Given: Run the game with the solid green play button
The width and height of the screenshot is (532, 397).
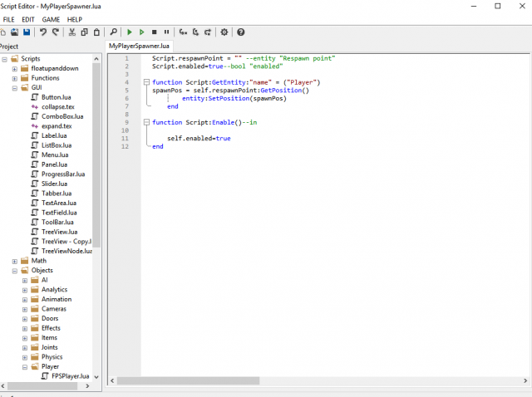Looking at the screenshot, I should pyautogui.click(x=130, y=32).
